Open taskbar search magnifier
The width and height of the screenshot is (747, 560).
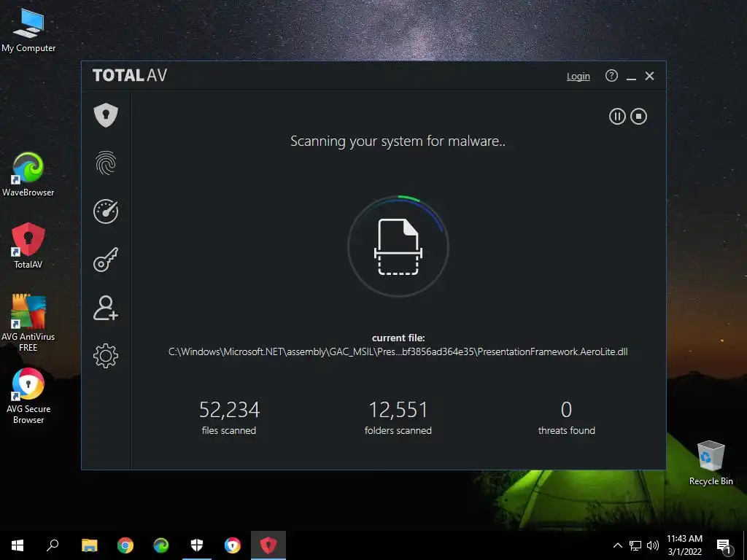click(x=53, y=545)
